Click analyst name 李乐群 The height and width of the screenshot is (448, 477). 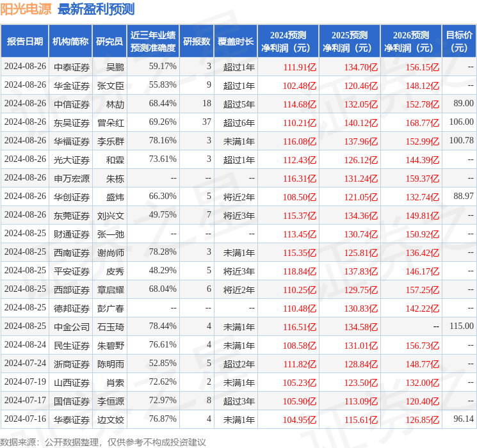pyautogui.click(x=110, y=141)
